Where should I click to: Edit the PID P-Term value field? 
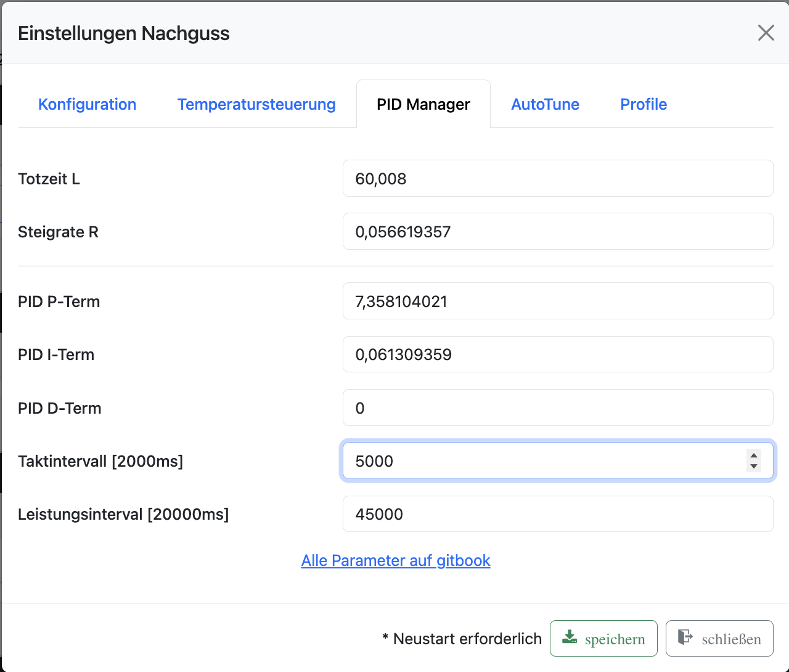[x=557, y=301]
